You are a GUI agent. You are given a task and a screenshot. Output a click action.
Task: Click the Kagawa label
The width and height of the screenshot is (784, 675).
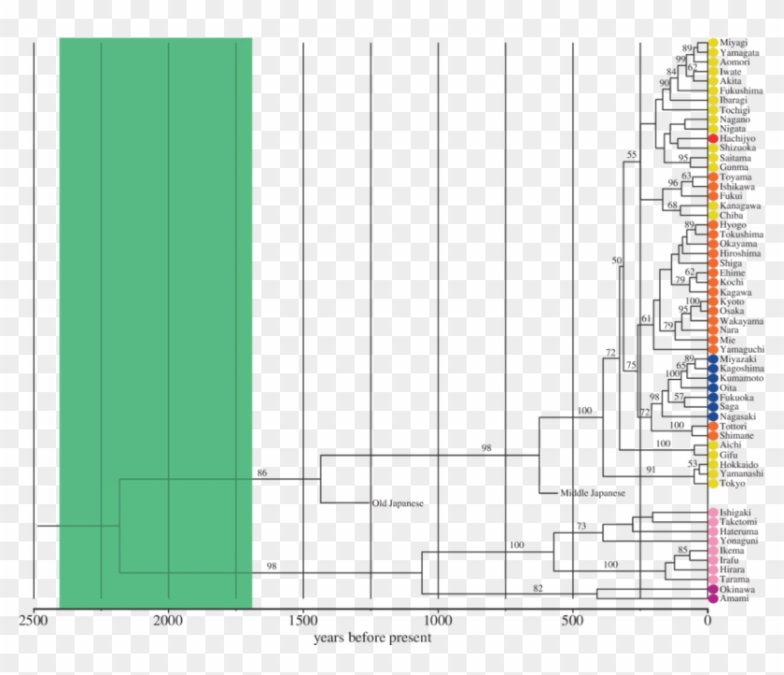[x=735, y=292]
